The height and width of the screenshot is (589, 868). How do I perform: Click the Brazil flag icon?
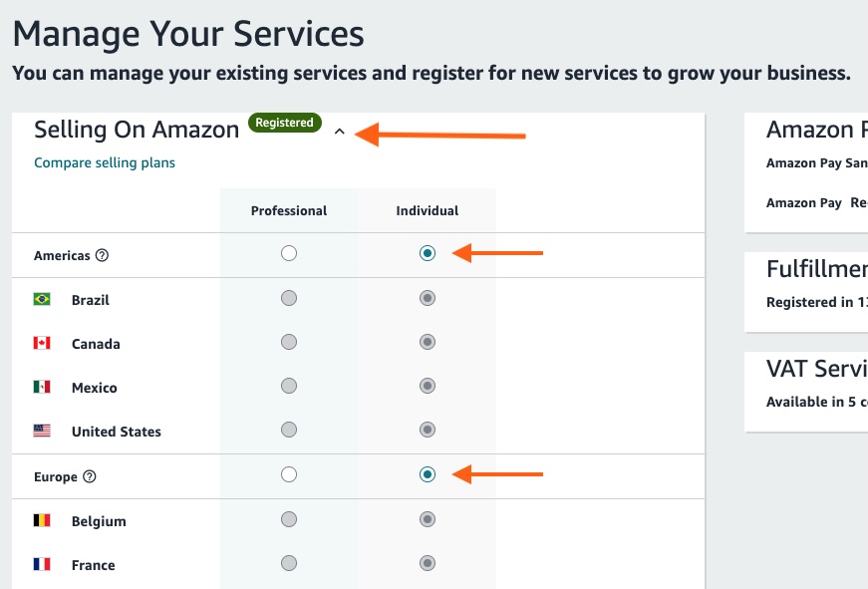point(42,299)
